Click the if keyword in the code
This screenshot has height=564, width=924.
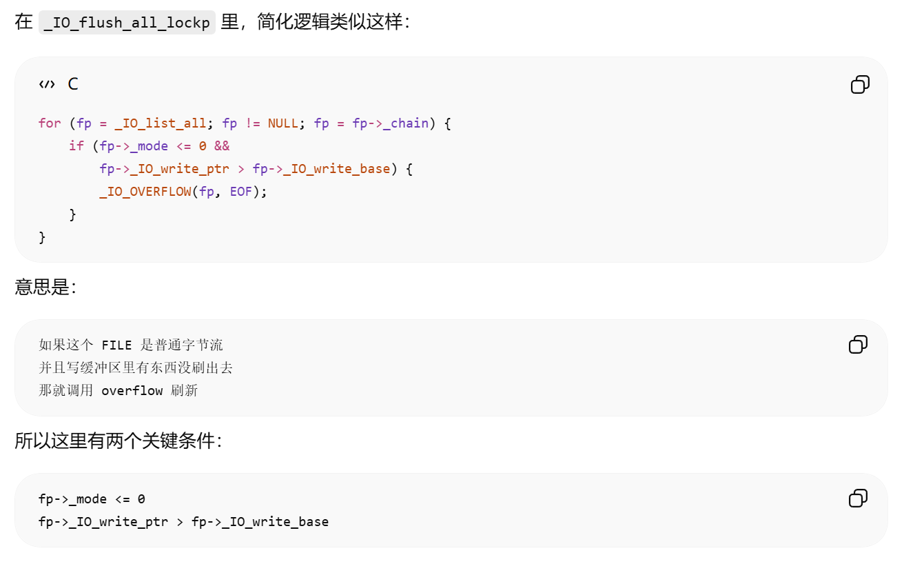click(x=76, y=146)
